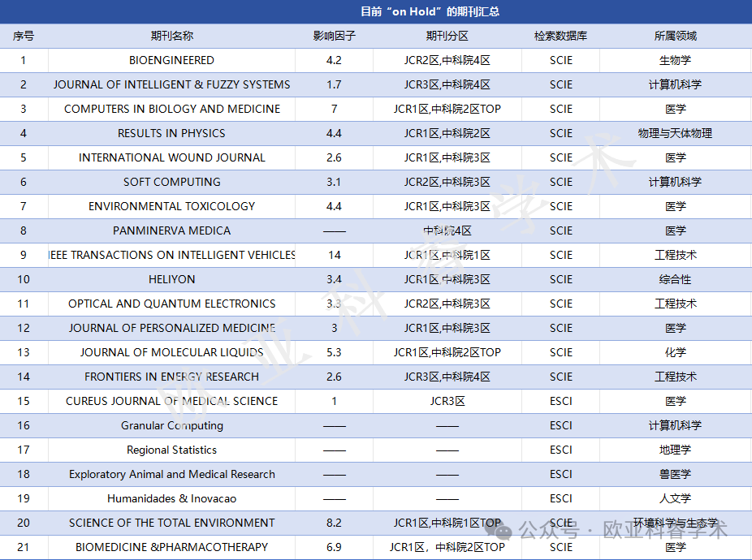Click PANMINERVA MEDICA journal cell

point(171,231)
